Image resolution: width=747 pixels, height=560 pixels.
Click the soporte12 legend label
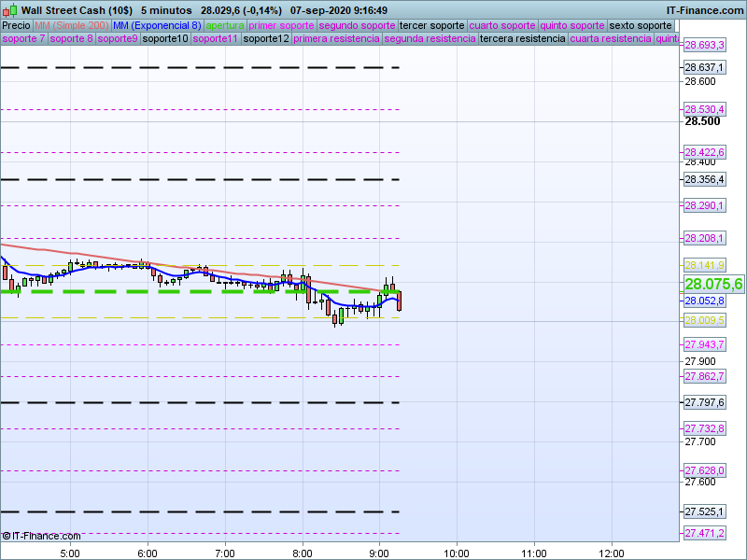point(266,38)
